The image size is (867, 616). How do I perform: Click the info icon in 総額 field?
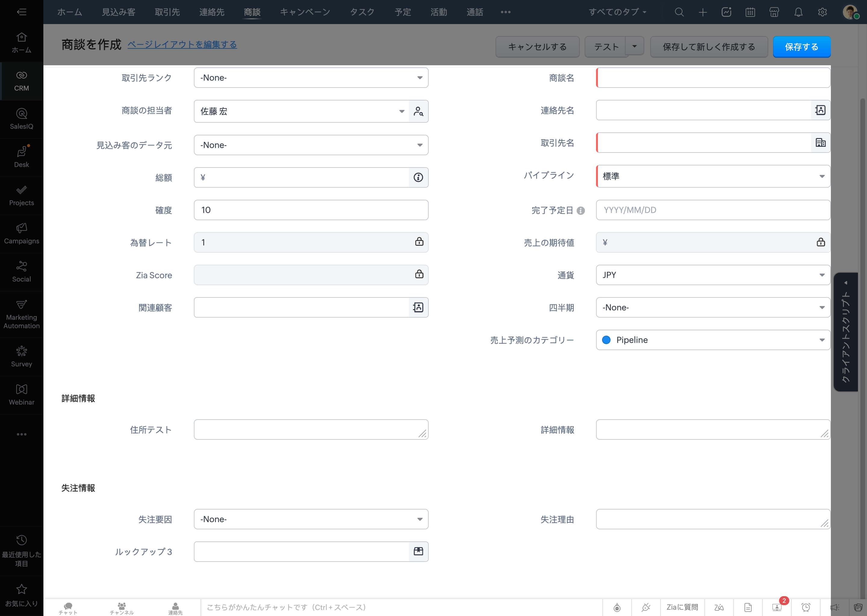(418, 177)
